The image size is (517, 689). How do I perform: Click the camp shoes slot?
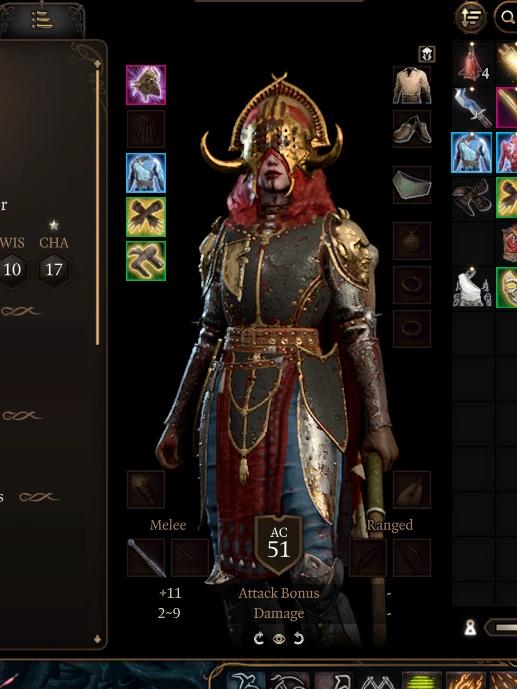click(412, 129)
